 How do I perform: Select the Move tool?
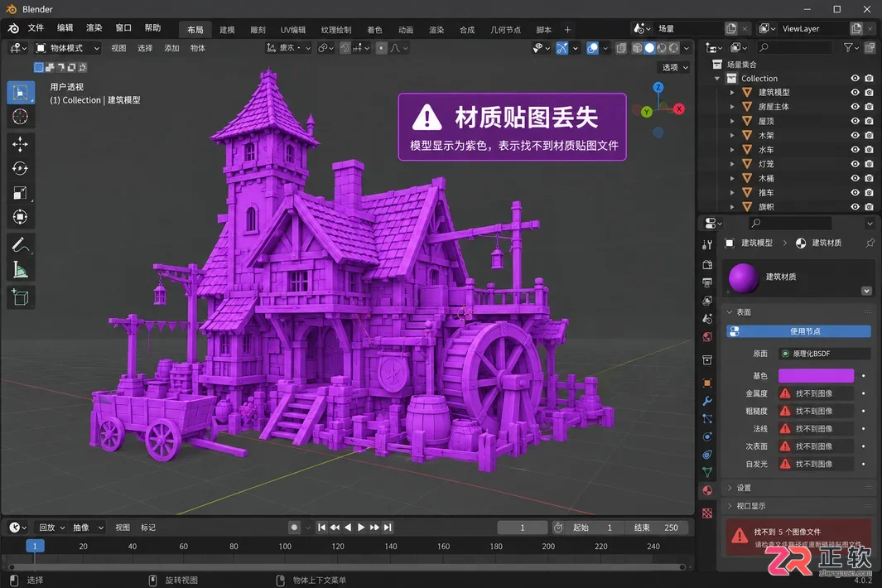(20, 145)
